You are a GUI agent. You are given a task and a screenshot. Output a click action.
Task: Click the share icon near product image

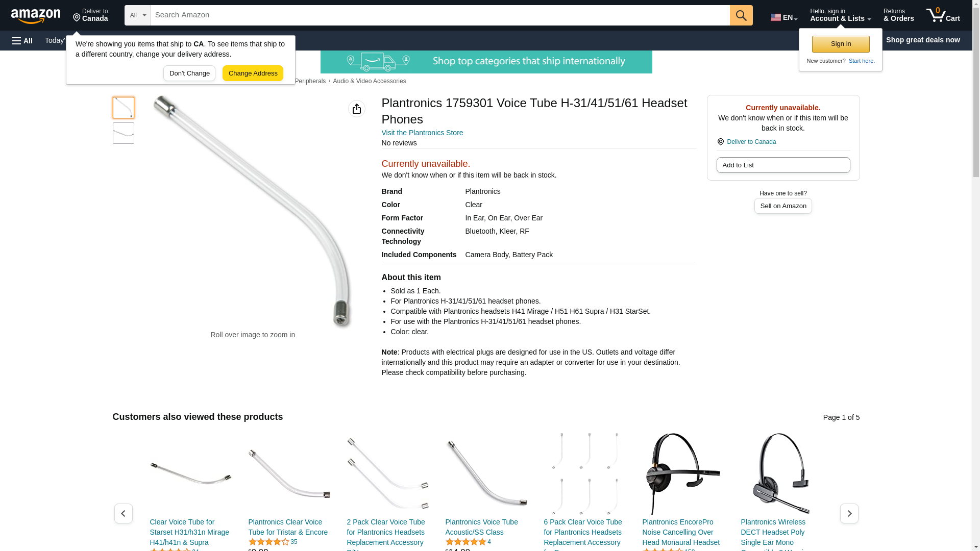pyautogui.click(x=357, y=109)
